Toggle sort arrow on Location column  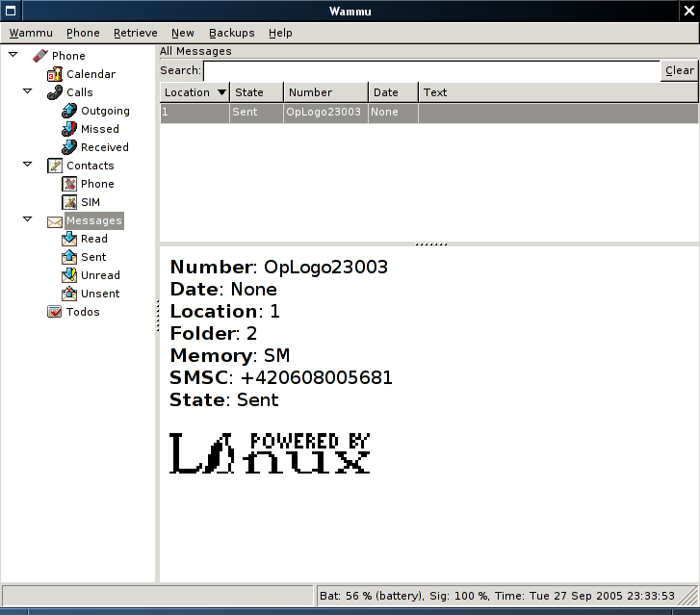(x=221, y=92)
